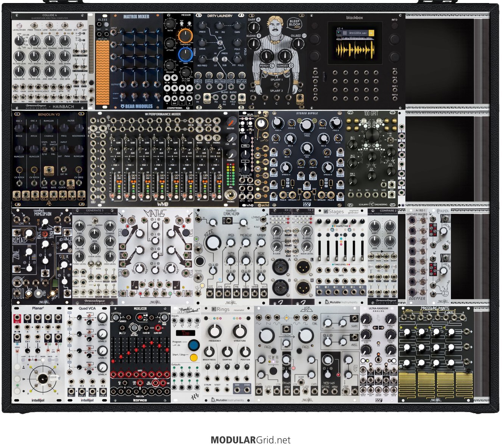The width and height of the screenshot is (502, 448).
Task: Click the Level 4 knob on Quad VCA
Action: pos(102,367)
